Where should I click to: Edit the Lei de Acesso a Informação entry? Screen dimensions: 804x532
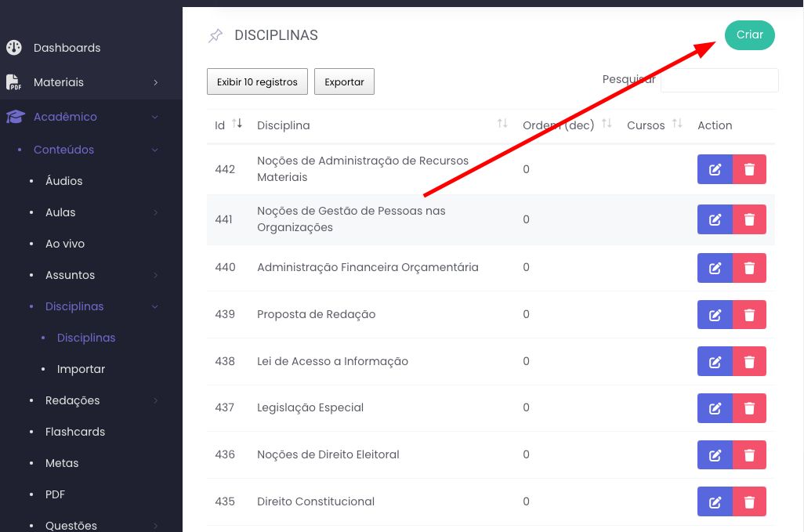[715, 361]
